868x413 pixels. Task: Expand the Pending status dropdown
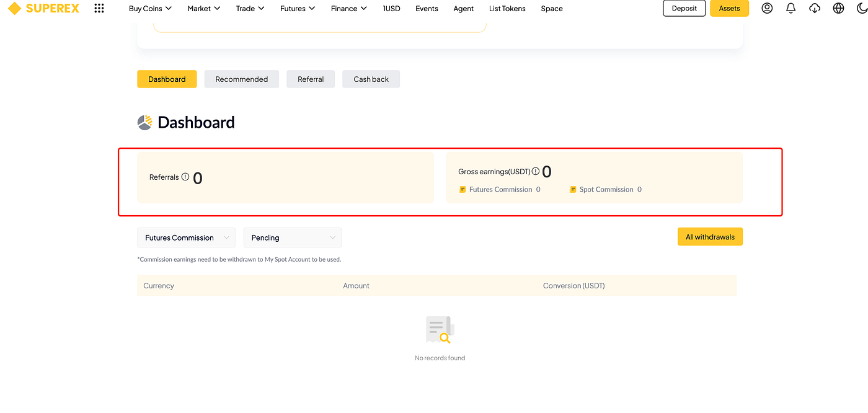click(293, 238)
